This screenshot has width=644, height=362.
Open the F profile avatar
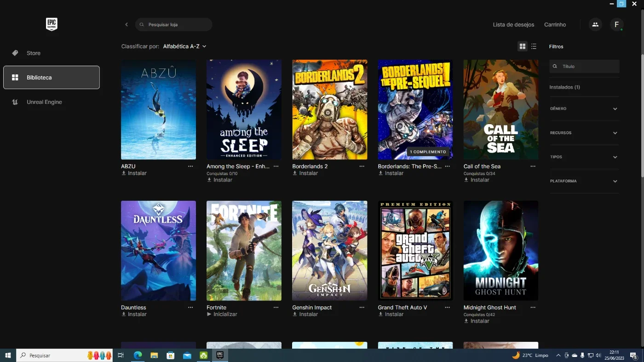click(x=616, y=24)
